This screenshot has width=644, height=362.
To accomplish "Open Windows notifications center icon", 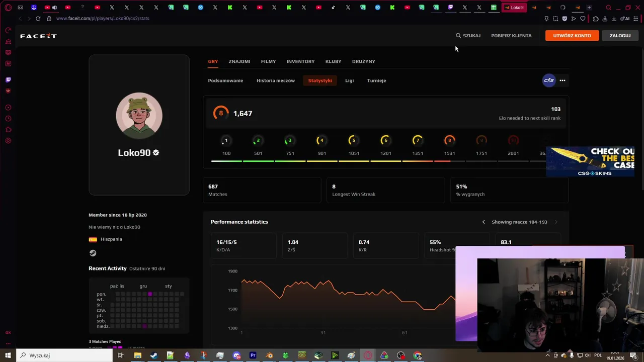I will point(633,355).
